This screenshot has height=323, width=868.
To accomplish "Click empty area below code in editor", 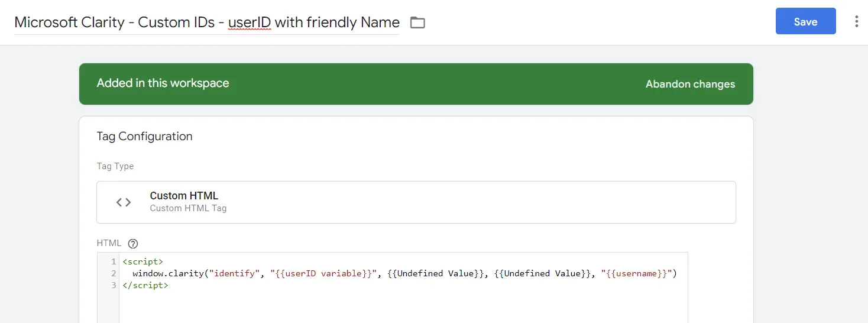I will click(402, 308).
